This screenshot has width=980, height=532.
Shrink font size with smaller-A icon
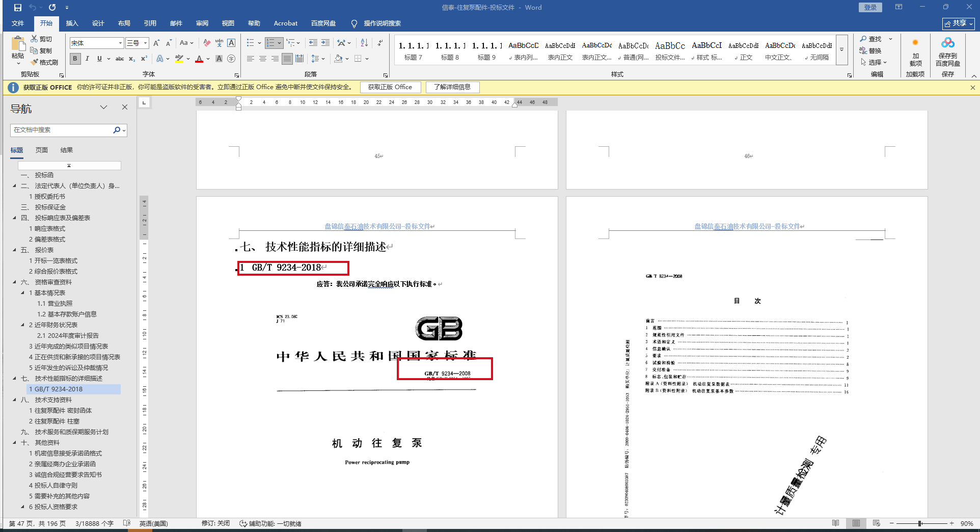tap(169, 43)
